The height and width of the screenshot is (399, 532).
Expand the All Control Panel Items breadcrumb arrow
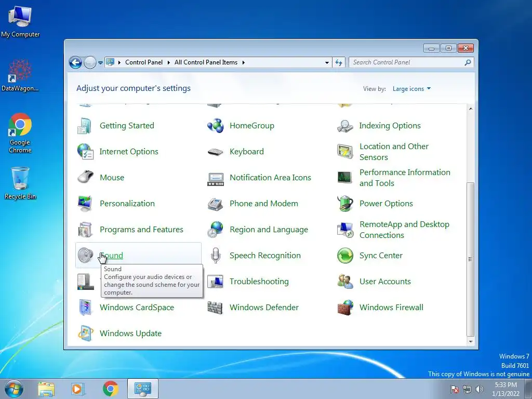click(243, 62)
